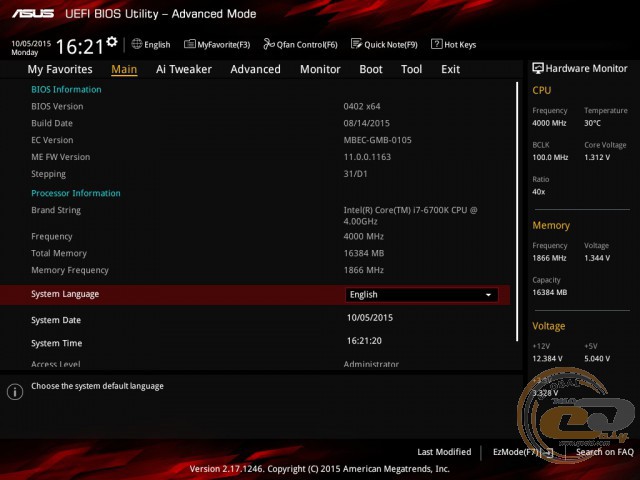This screenshot has width=640, height=480.
Task: Select the Main tab
Action: 124,69
